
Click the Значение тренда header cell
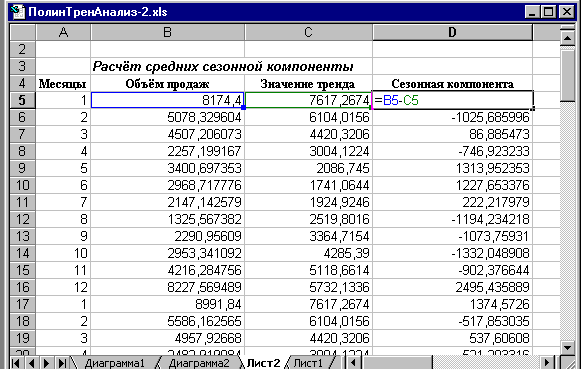pos(308,84)
